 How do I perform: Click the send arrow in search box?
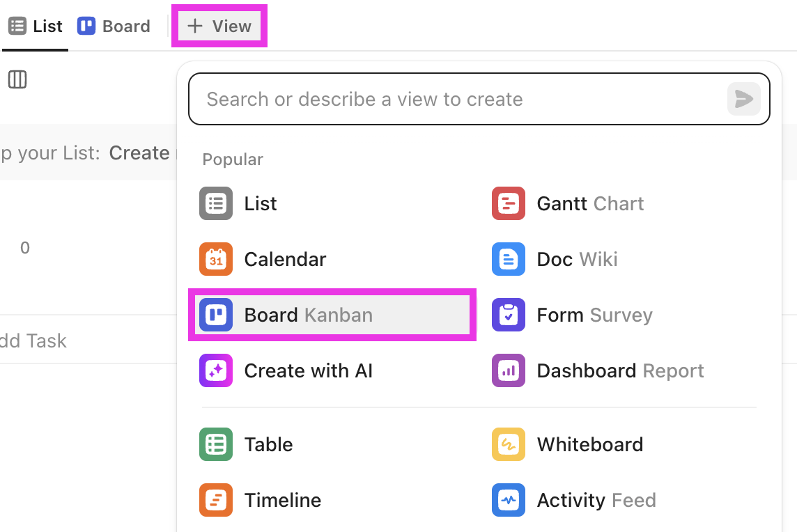coord(743,99)
